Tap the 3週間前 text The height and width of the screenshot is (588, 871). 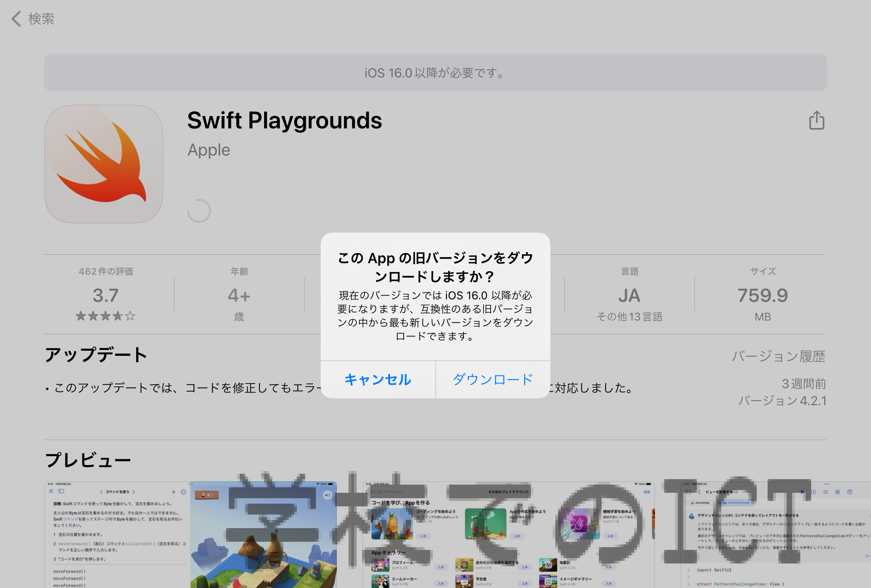tap(804, 384)
